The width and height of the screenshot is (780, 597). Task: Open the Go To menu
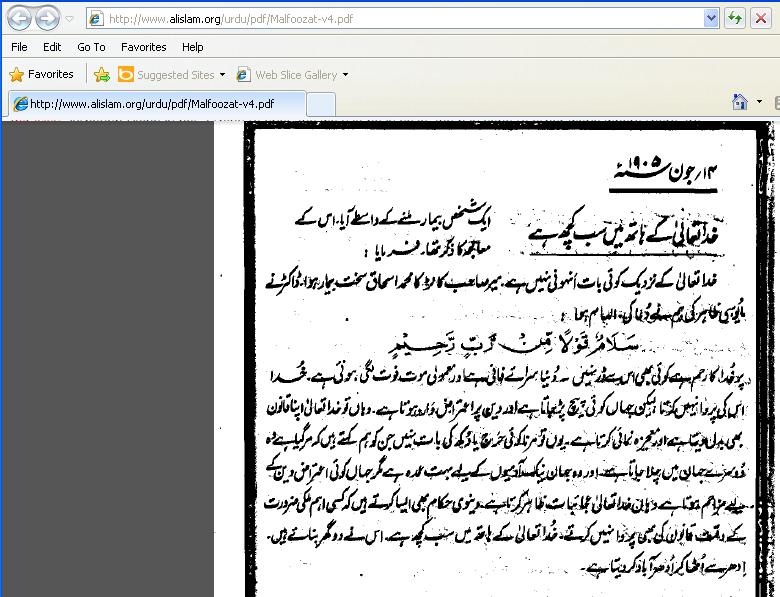click(x=91, y=47)
